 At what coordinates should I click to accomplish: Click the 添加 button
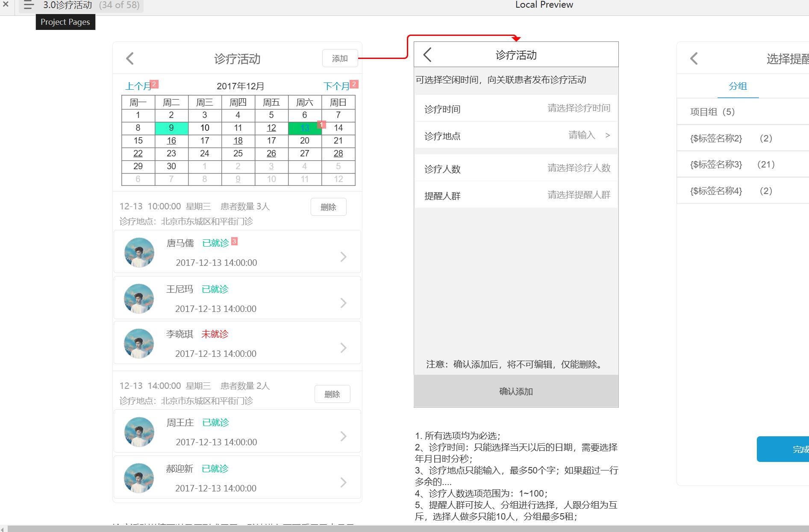(x=340, y=59)
